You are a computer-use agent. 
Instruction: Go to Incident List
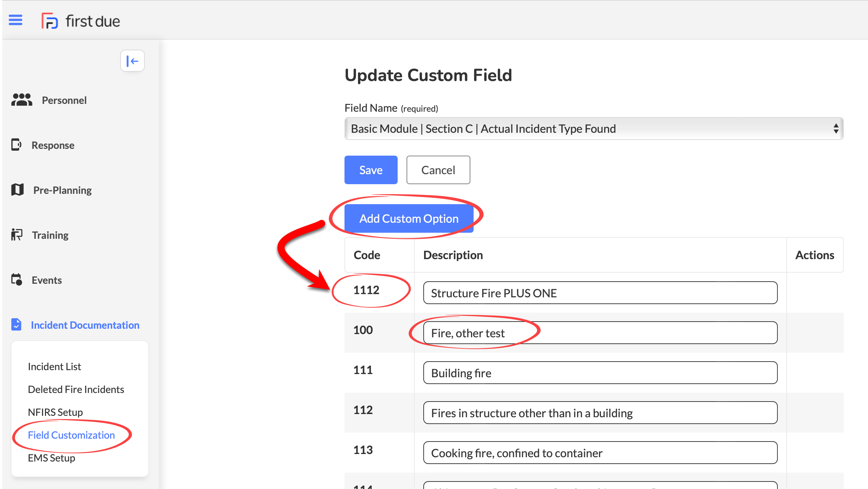point(55,367)
